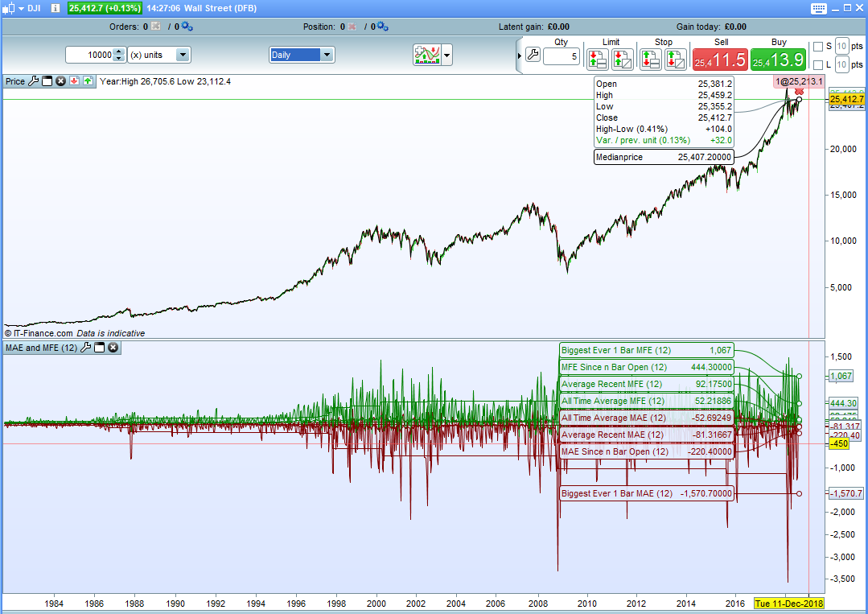Close the MAE and MFE indicator panel

(x=113, y=348)
